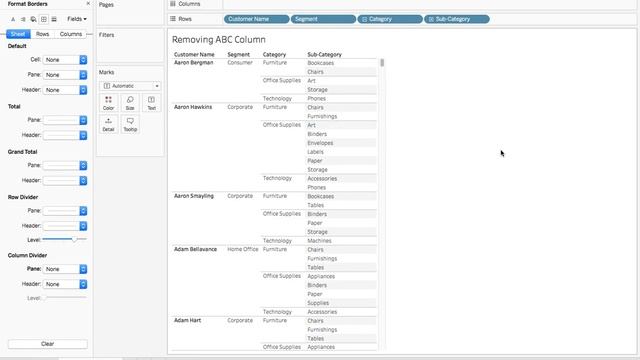Open the Size marks card

pyautogui.click(x=130, y=103)
